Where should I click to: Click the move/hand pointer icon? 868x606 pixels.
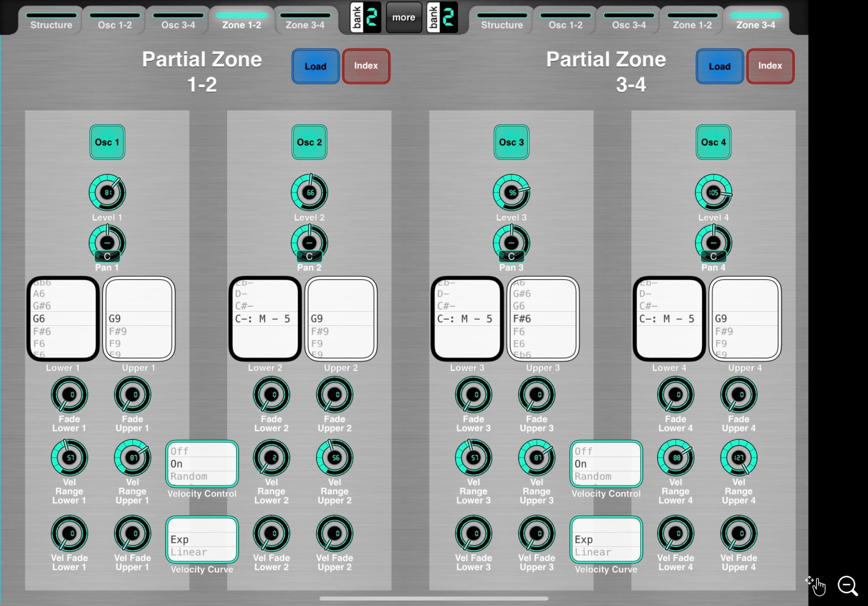(816, 586)
